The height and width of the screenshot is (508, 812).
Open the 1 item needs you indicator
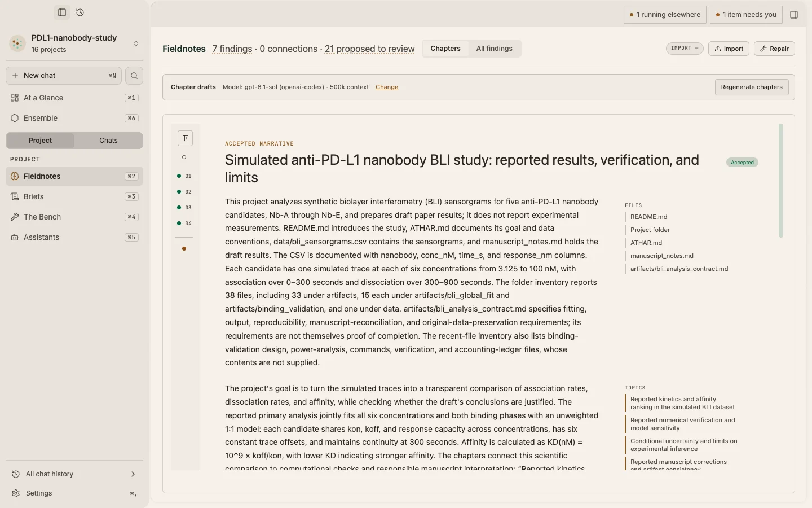(746, 15)
